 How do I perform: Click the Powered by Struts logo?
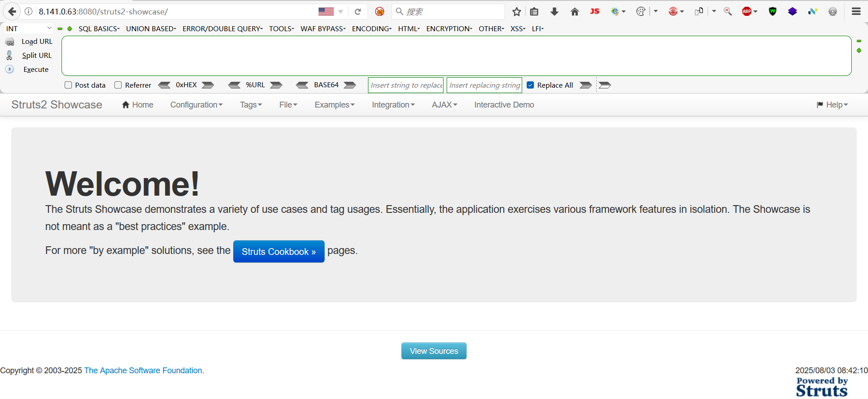coord(822,387)
